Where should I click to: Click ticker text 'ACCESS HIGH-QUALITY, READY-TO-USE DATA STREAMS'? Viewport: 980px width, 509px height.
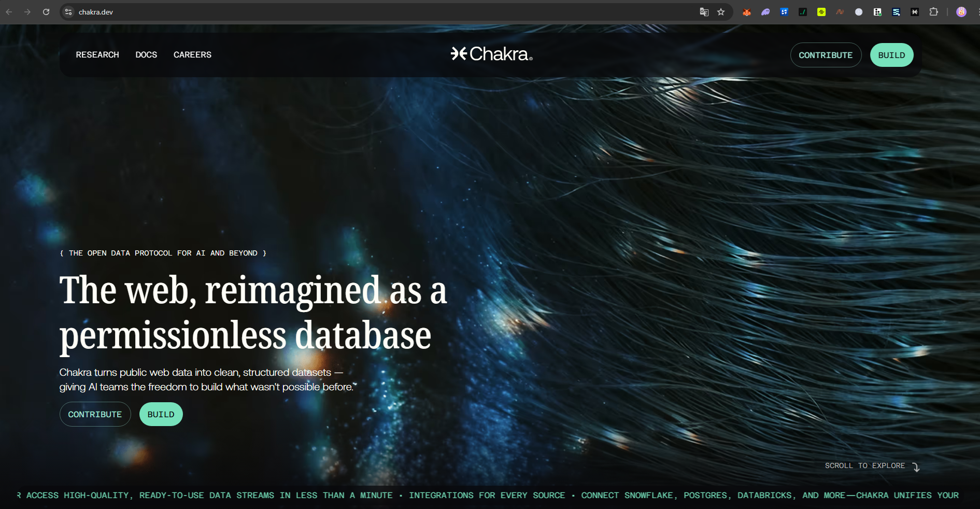tap(150, 495)
